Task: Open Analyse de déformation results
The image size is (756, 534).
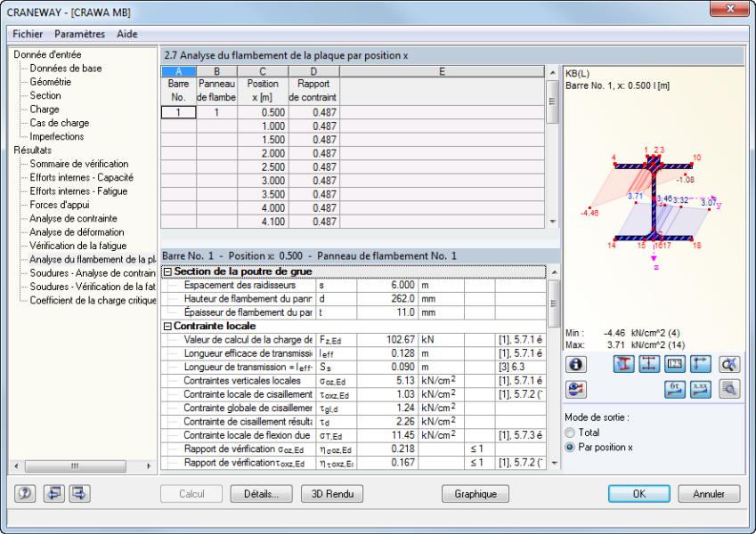Action: click(x=77, y=232)
